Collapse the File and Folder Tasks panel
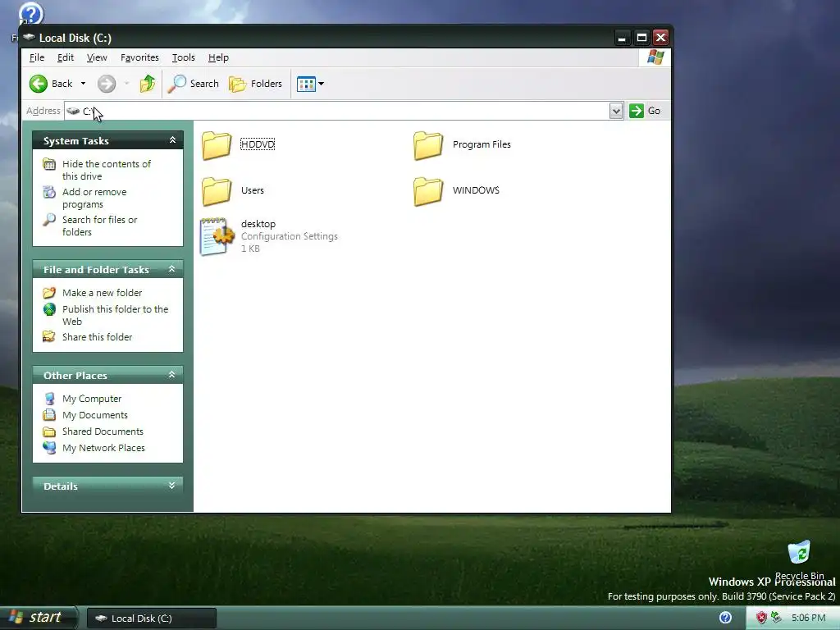The image size is (840, 630). point(172,269)
